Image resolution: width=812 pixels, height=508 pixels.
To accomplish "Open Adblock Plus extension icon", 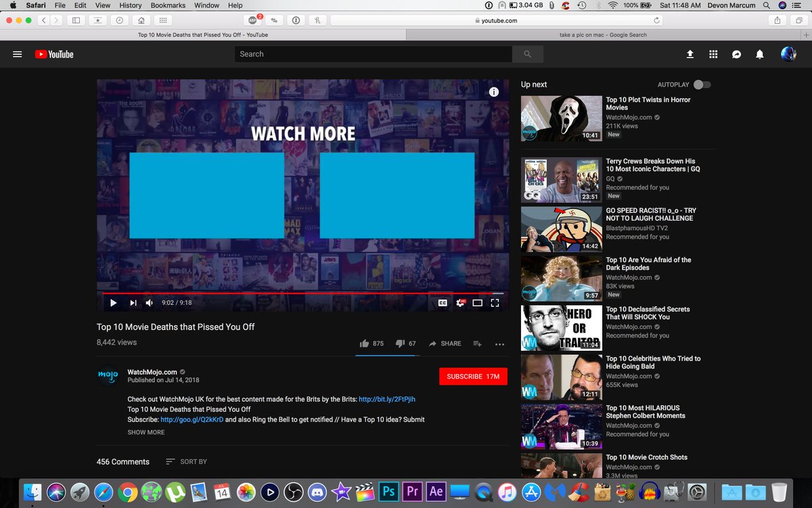I will tap(253, 20).
